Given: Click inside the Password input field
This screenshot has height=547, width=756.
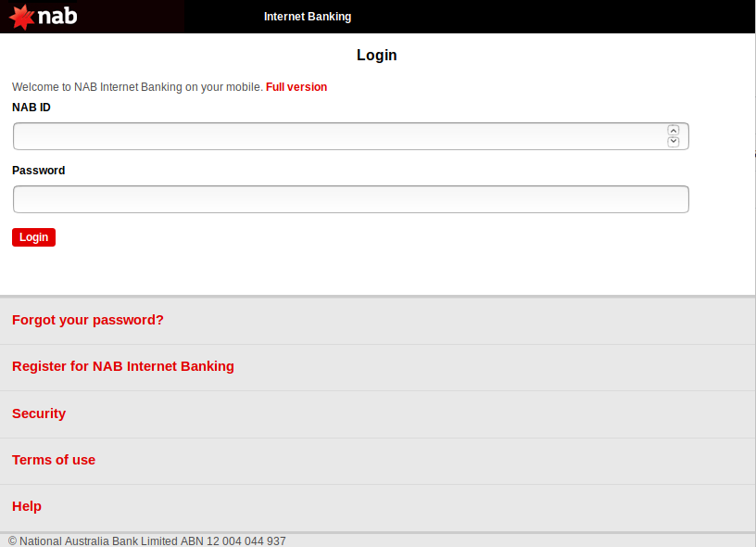Looking at the screenshot, I should click(350, 198).
